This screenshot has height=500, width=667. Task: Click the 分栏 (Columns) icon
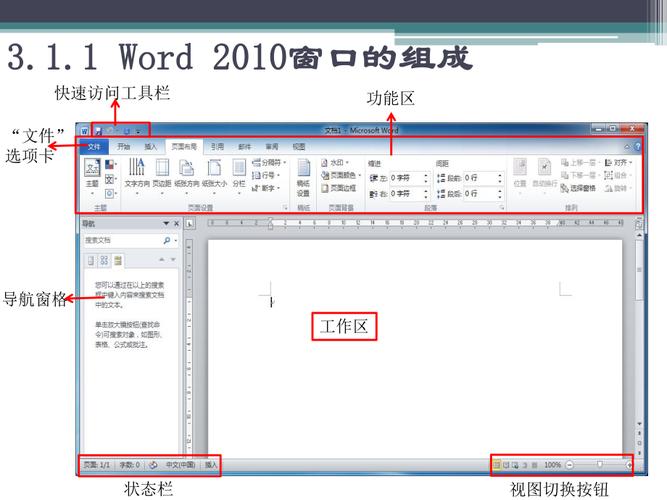pyautogui.click(x=239, y=167)
